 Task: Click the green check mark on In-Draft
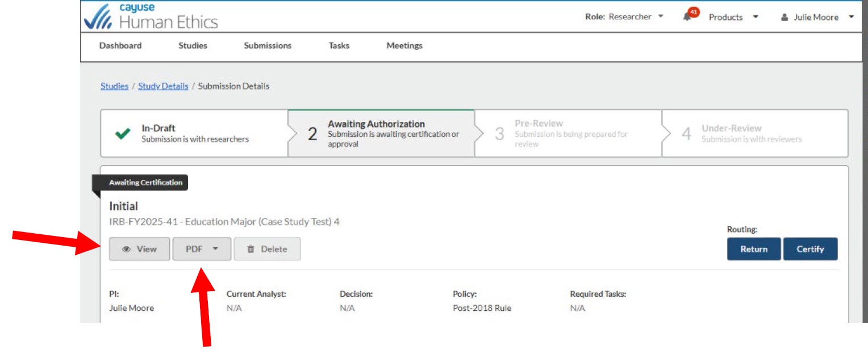pyautogui.click(x=123, y=134)
